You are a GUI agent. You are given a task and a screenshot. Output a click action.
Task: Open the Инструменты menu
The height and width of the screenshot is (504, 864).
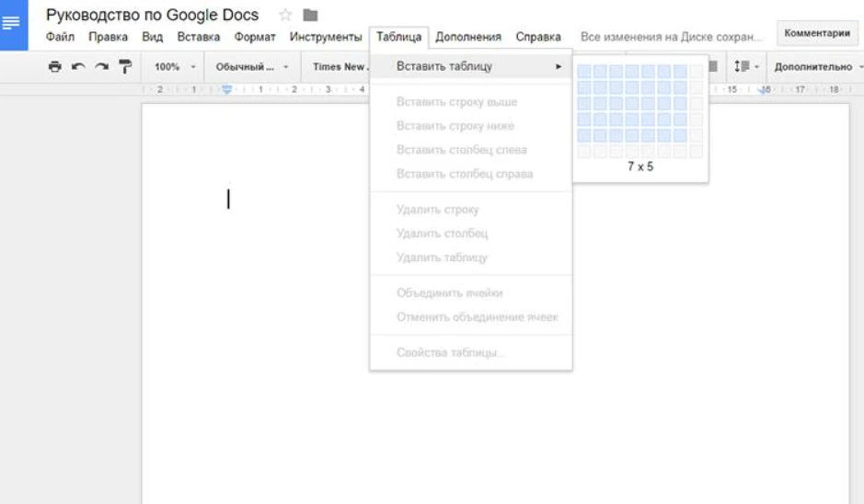coord(326,37)
